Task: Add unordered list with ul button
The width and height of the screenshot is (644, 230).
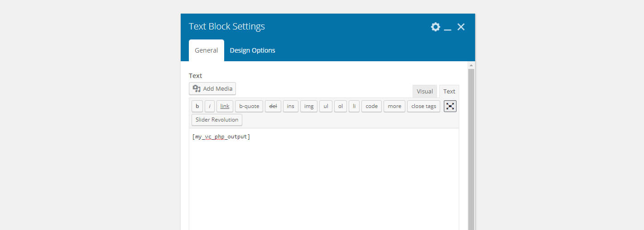Action: tap(326, 106)
